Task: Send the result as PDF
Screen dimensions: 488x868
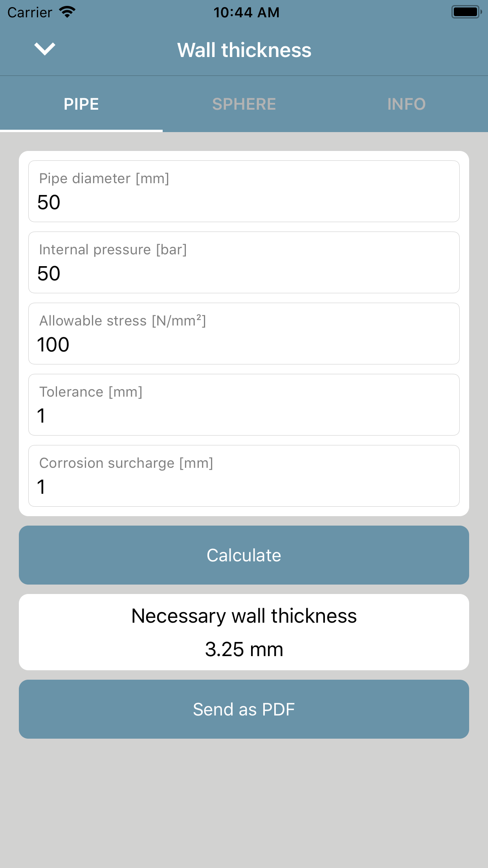Action: (244, 709)
